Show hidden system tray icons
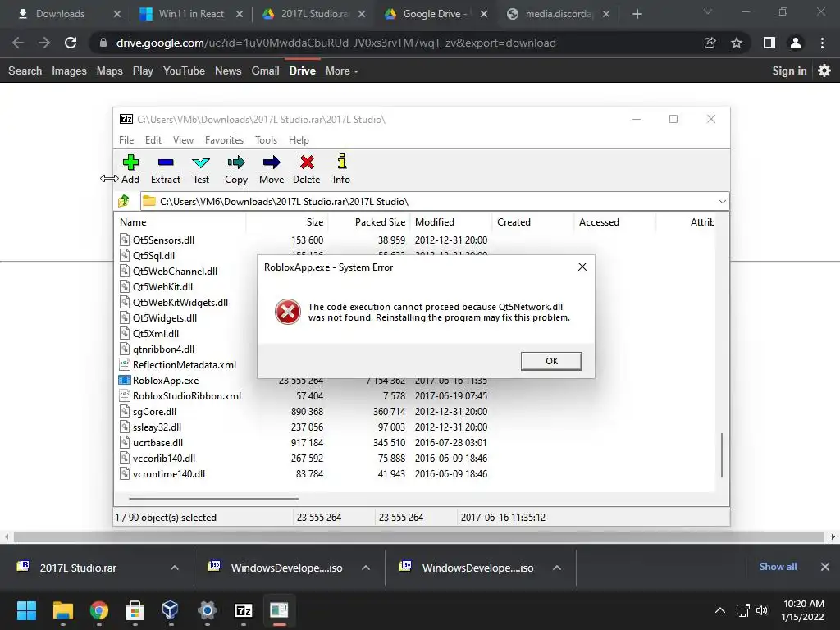This screenshot has width=840, height=630. [x=720, y=610]
